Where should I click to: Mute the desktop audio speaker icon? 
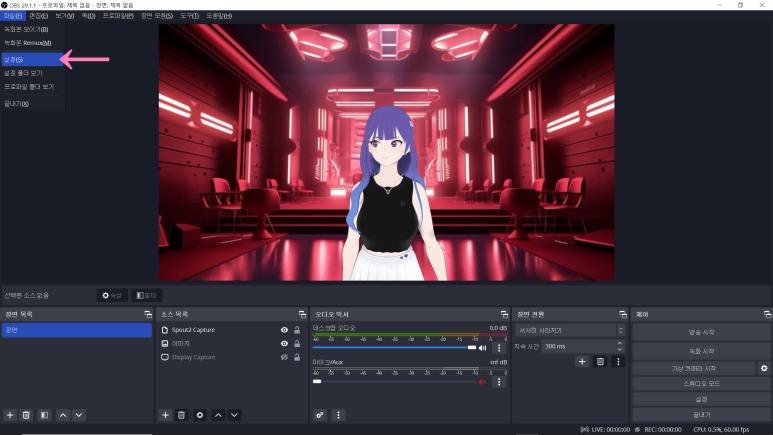(483, 348)
